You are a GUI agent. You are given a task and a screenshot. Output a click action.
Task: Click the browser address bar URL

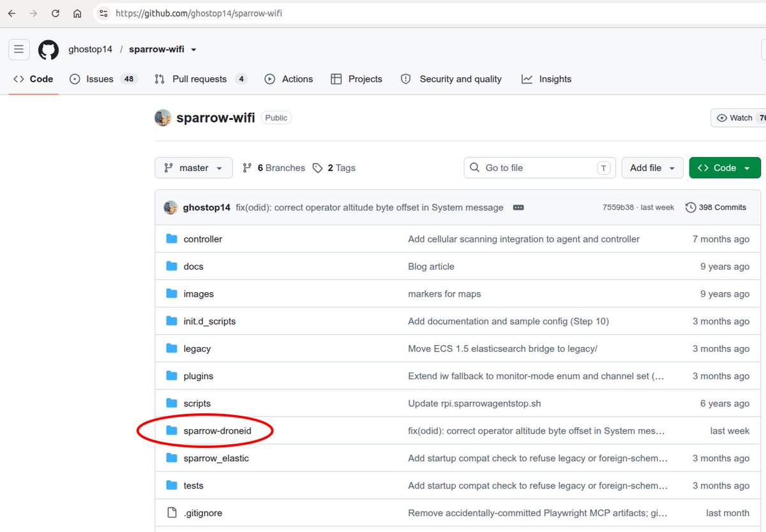199,13
